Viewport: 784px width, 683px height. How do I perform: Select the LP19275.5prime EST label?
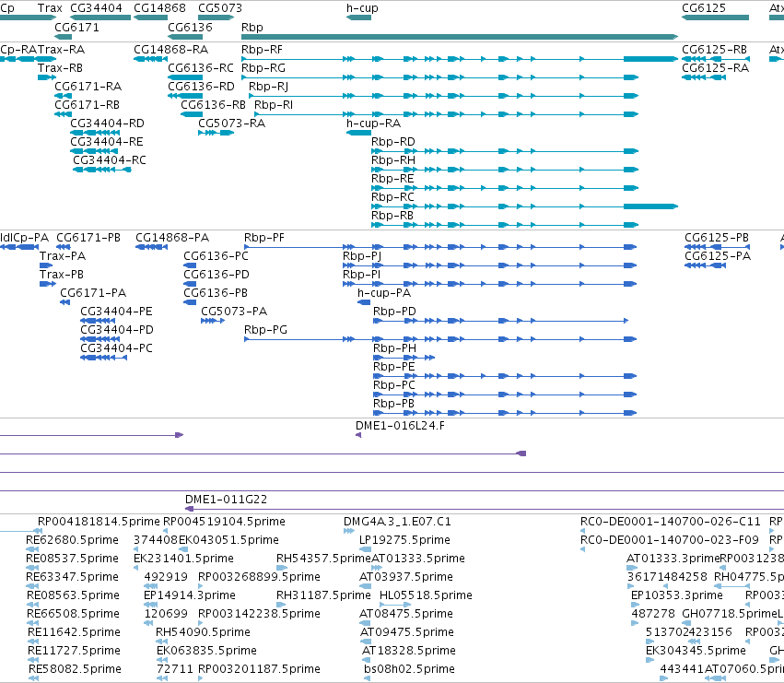point(404,540)
